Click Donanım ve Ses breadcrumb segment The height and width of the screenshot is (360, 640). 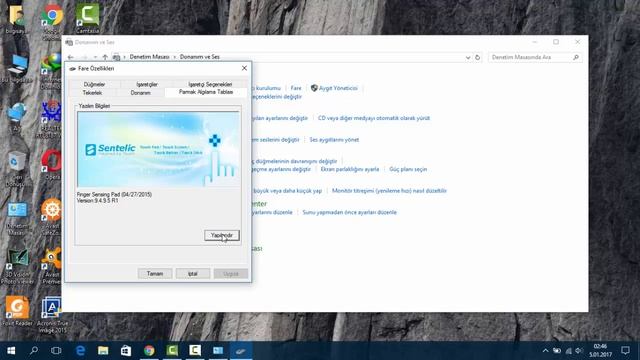pos(200,57)
